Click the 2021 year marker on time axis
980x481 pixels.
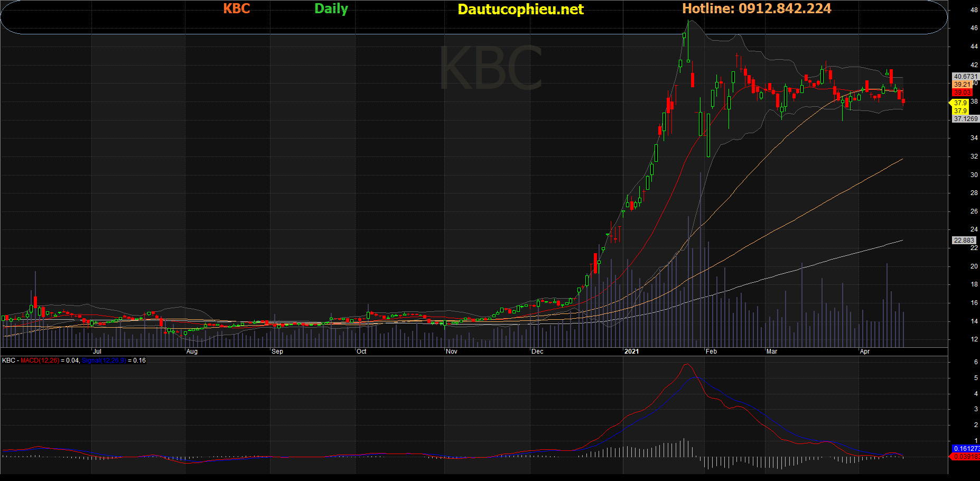tap(631, 351)
